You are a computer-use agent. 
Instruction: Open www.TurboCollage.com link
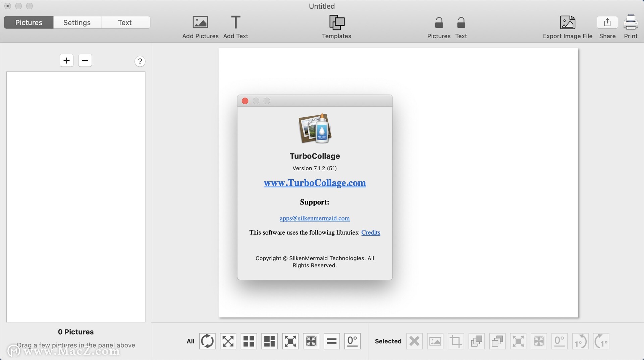[315, 183]
